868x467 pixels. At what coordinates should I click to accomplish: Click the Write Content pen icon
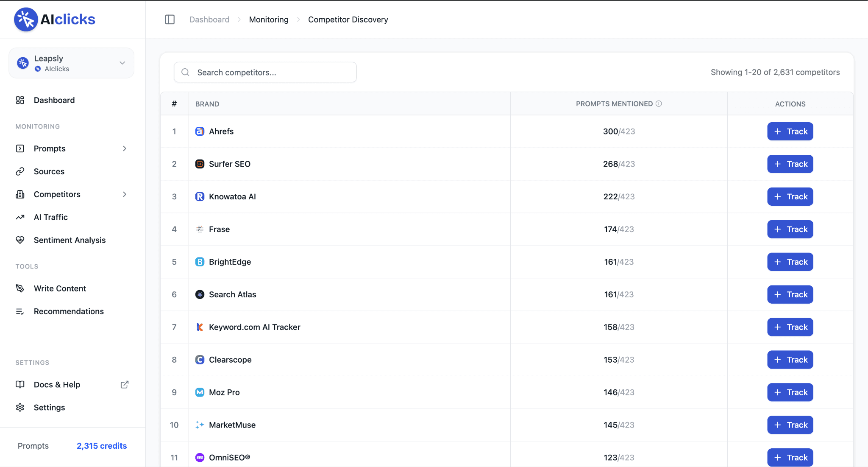pyautogui.click(x=20, y=288)
